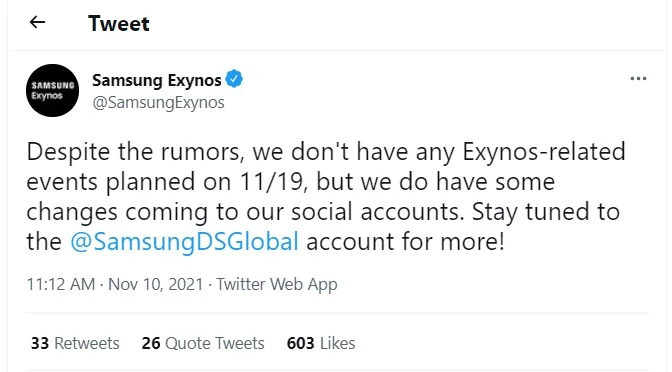Open the Samsung Exynos profile avatar

[52, 90]
